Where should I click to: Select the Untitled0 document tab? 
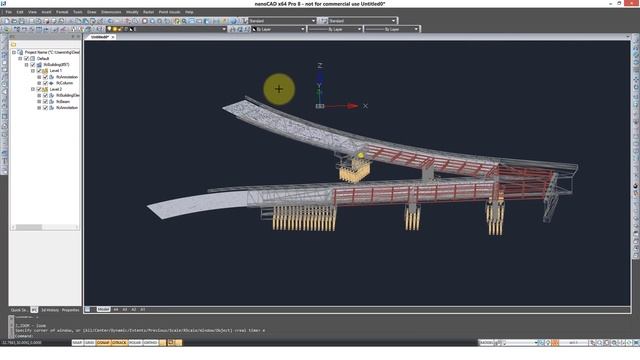click(x=100, y=37)
